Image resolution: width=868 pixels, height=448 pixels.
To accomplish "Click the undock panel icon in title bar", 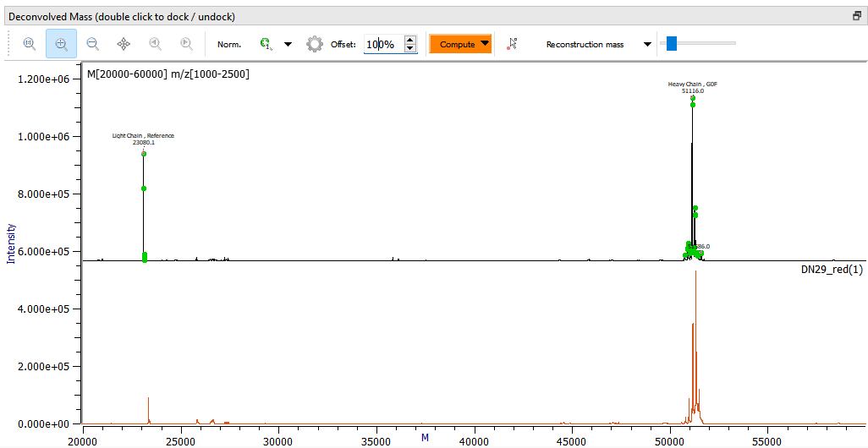I will coord(857,16).
